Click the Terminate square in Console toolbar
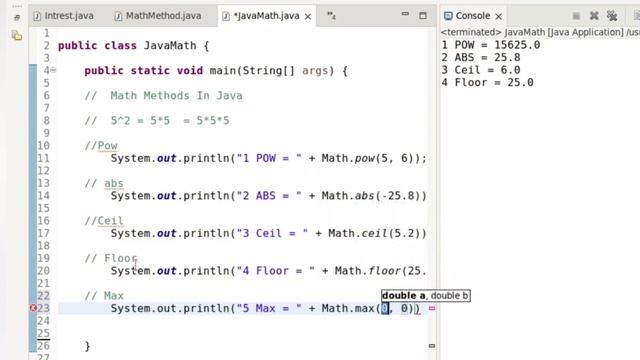The width and height of the screenshot is (640, 360). (576, 16)
